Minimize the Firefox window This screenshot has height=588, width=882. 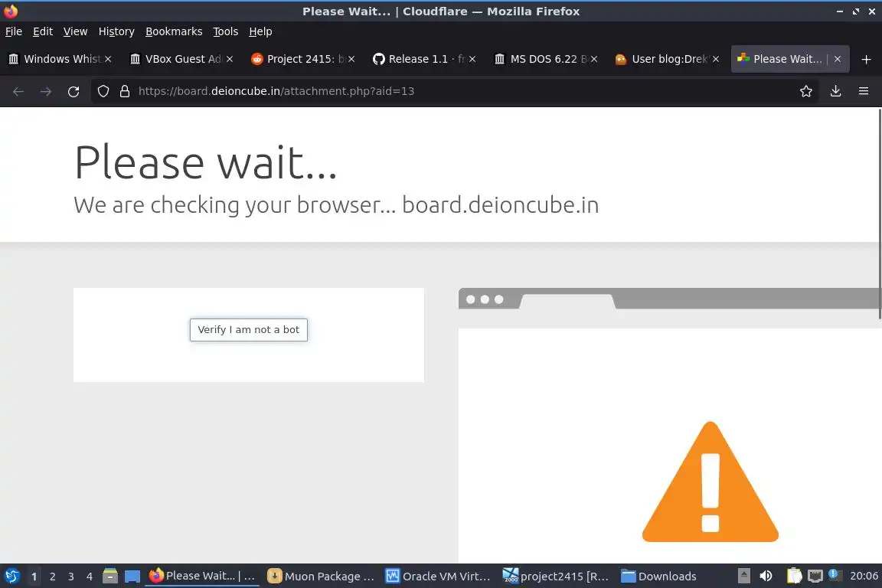pyautogui.click(x=839, y=11)
